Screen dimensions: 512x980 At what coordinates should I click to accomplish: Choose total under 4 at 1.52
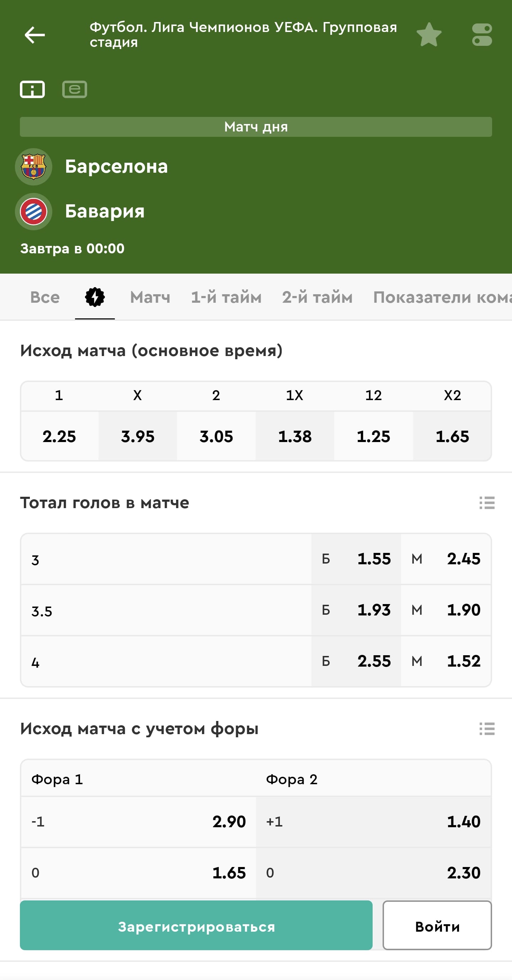(x=446, y=661)
